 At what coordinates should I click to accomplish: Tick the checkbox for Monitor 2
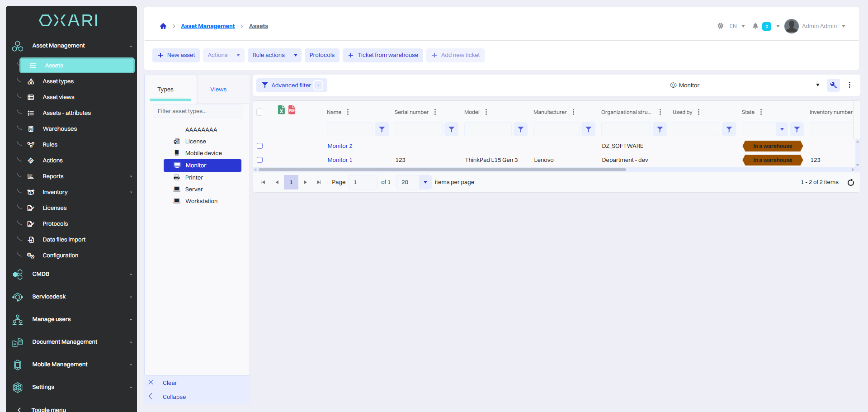[x=260, y=146]
